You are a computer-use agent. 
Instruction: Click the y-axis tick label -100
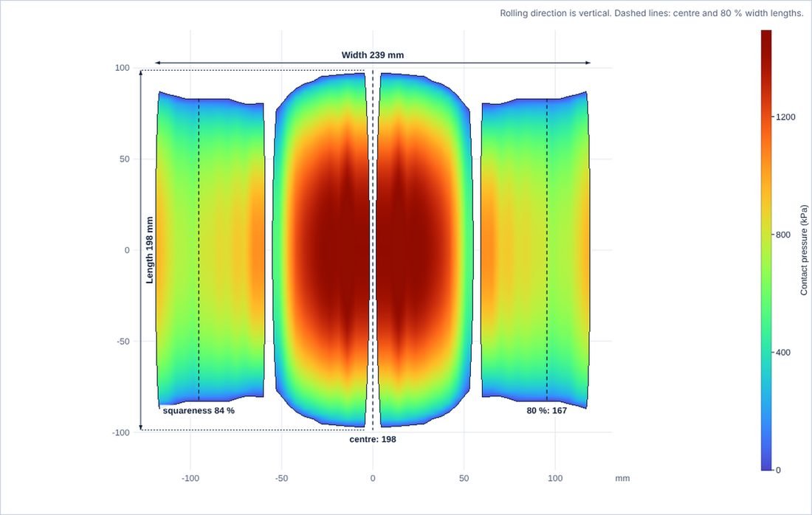click(120, 432)
